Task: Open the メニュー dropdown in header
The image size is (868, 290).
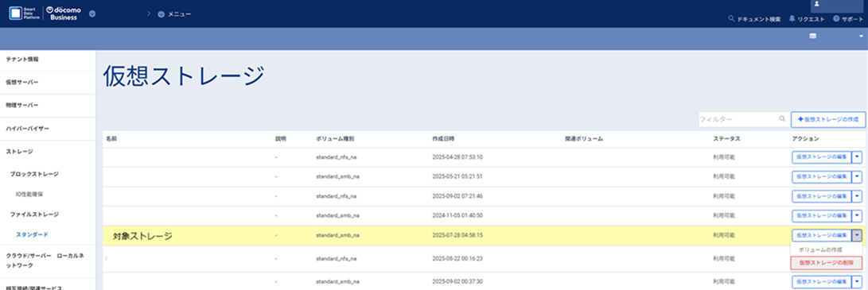Action: 174,14
